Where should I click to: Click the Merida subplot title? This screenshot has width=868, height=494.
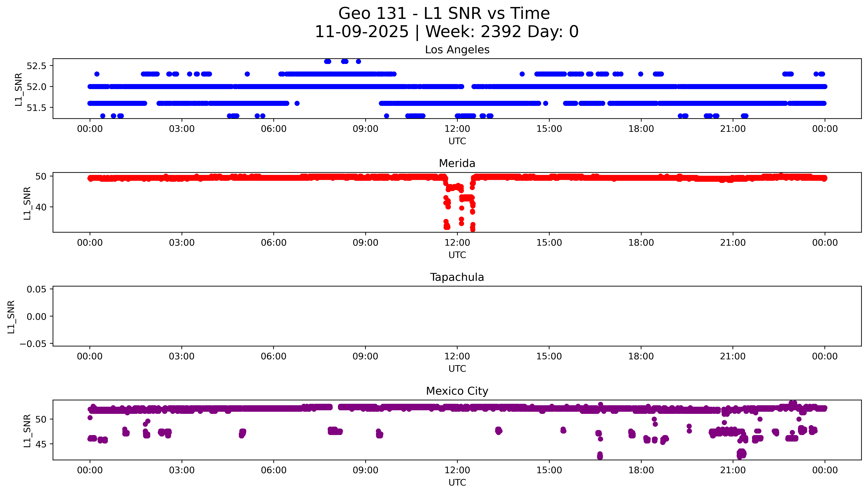(457, 164)
